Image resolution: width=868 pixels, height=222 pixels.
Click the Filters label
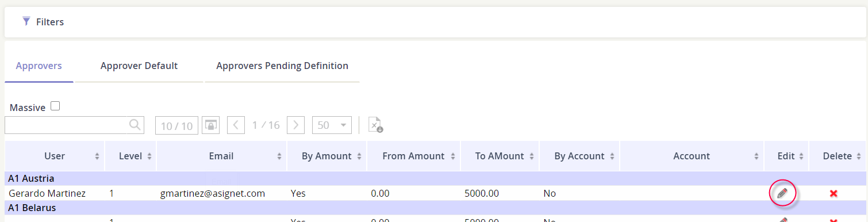(x=50, y=22)
